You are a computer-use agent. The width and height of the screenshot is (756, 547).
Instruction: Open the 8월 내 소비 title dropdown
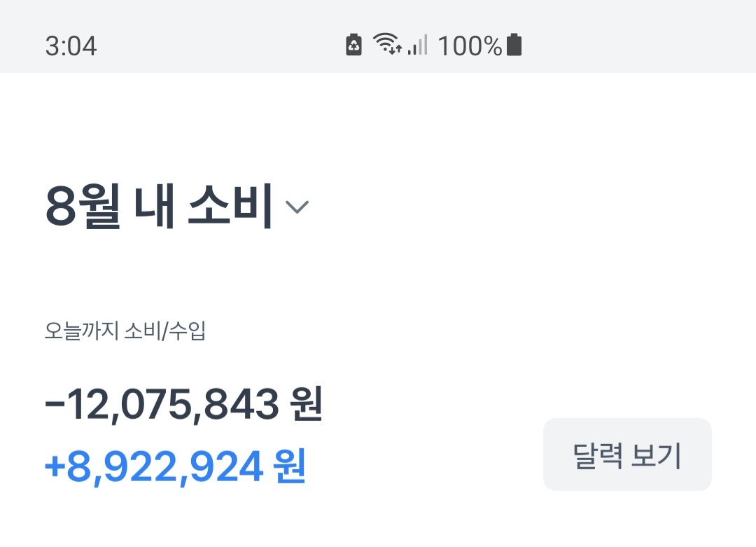(x=176, y=207)
